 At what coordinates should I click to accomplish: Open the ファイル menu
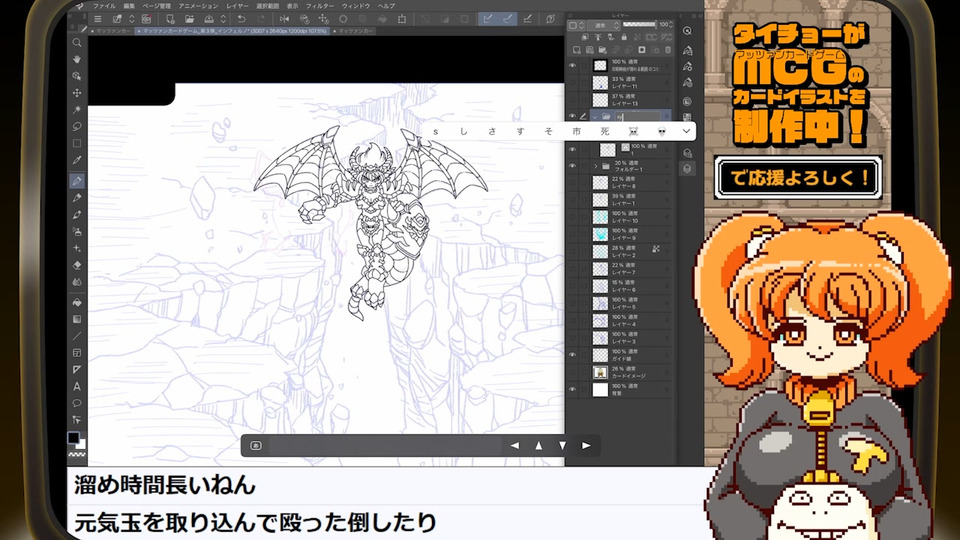(x=104, y=5)
